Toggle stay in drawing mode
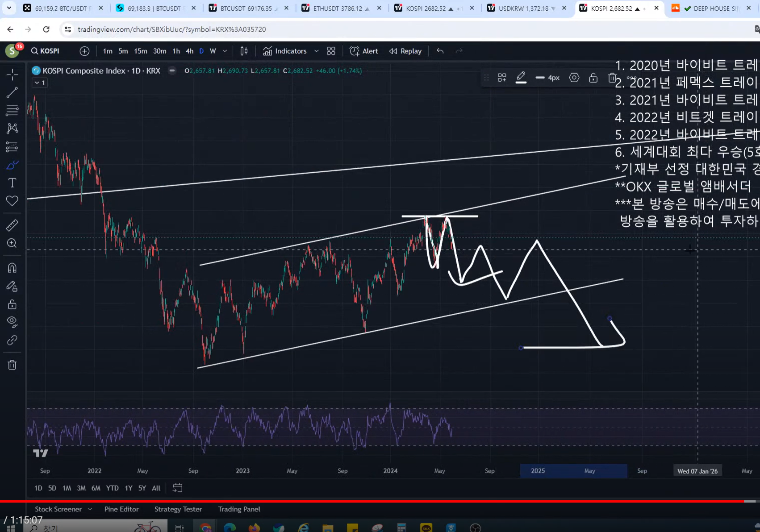 click(x=12, y=286)
